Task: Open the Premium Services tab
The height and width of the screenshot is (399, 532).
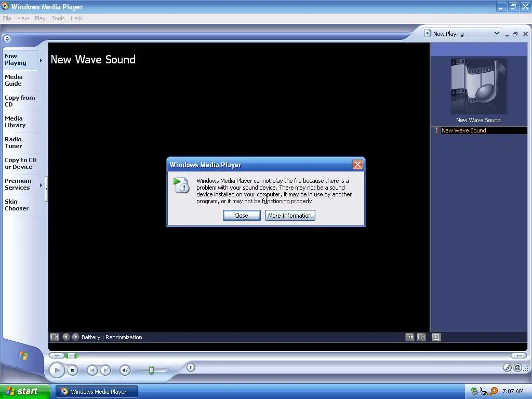Action: click(x=20, y=184)
